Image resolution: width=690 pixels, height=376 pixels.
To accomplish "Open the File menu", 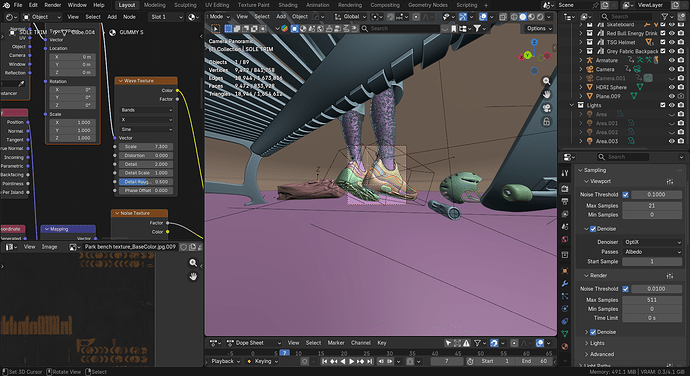I will tap(18, 5).
